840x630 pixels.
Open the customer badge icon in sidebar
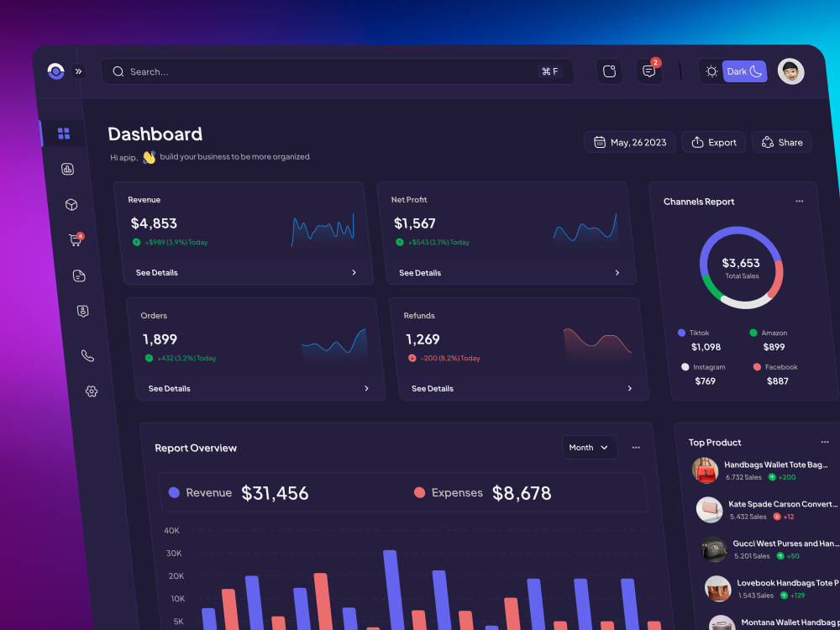82,312
